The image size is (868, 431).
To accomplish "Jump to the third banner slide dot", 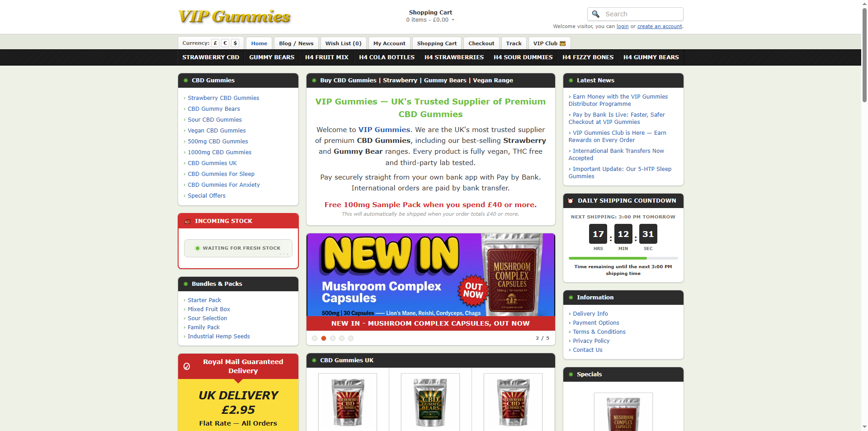I will (333, 338).
